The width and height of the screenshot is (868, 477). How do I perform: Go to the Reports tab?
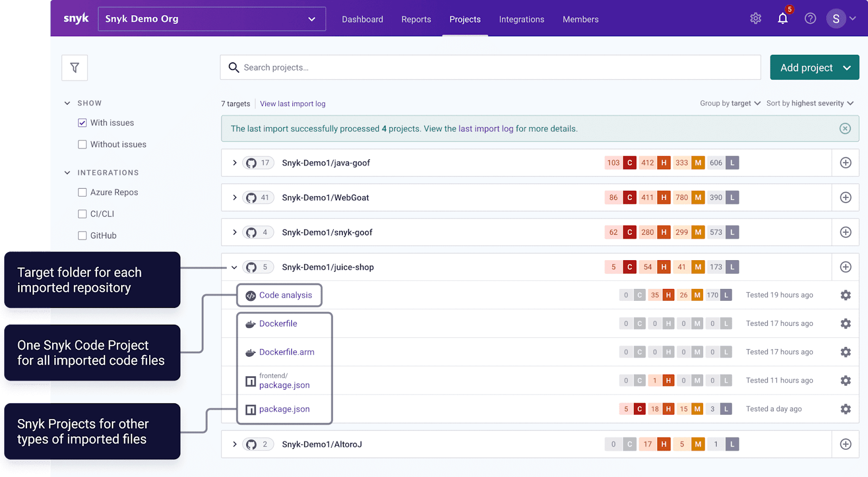[x=416, y=19]
